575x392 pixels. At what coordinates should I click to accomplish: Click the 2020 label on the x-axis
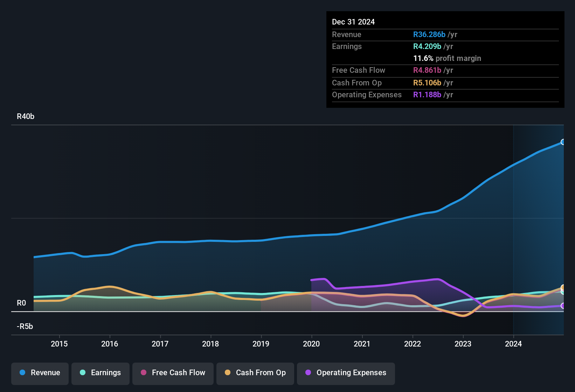click(311, 344)
